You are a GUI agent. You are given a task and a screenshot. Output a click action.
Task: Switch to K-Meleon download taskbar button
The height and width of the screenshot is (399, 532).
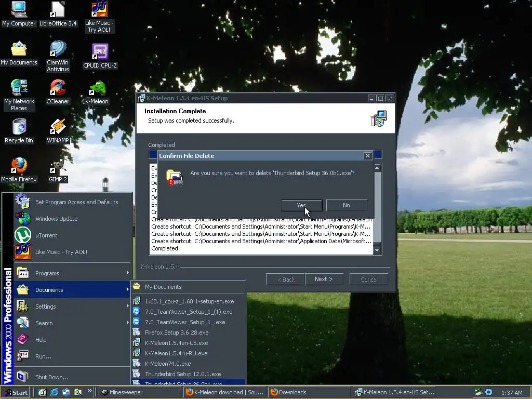point(225,393)
